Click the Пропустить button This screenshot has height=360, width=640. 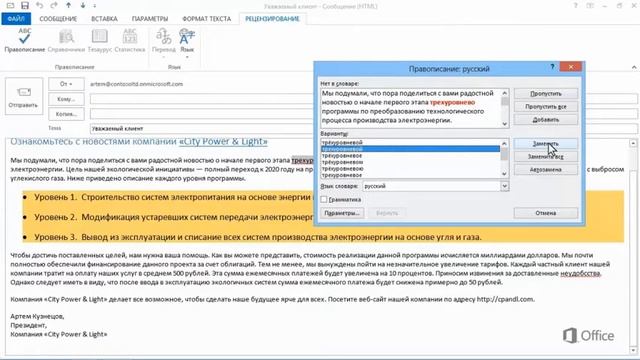click(546, 93)
